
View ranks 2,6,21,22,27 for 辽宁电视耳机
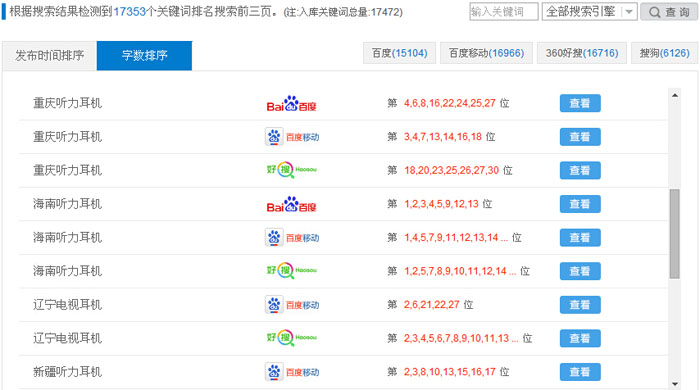pos(580,305)
